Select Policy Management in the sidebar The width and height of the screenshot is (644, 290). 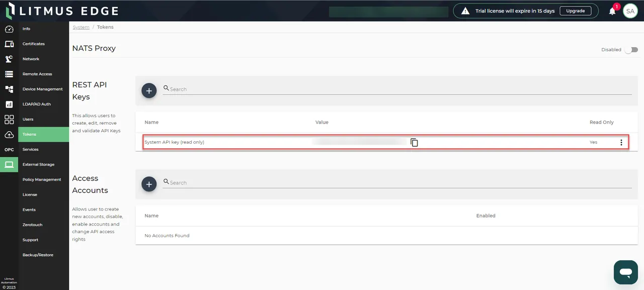tap(42, 179)
